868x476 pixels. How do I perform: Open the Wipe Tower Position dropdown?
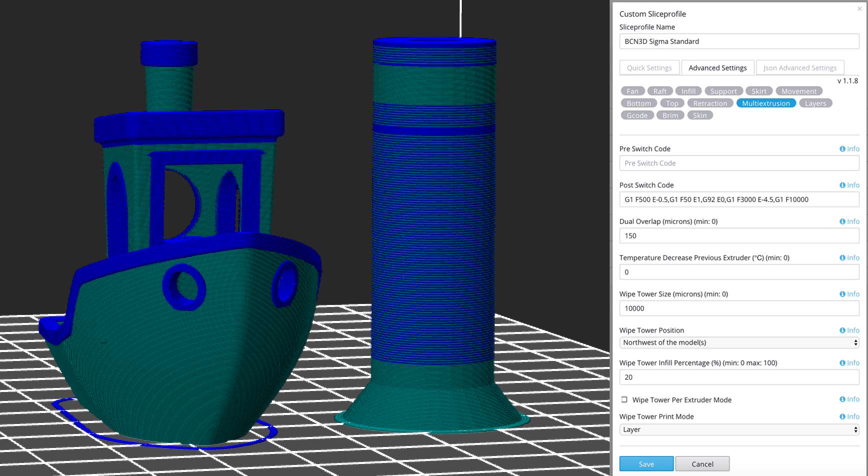point(739,342)
